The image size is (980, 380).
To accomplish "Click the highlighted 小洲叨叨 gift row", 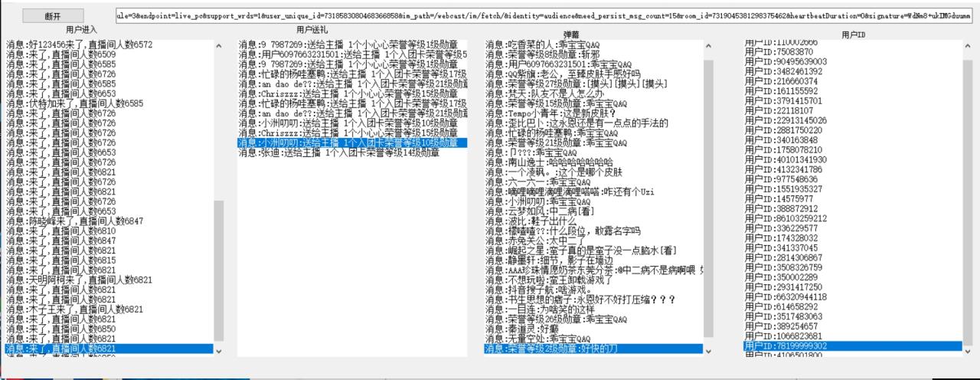I will [352, 142].
